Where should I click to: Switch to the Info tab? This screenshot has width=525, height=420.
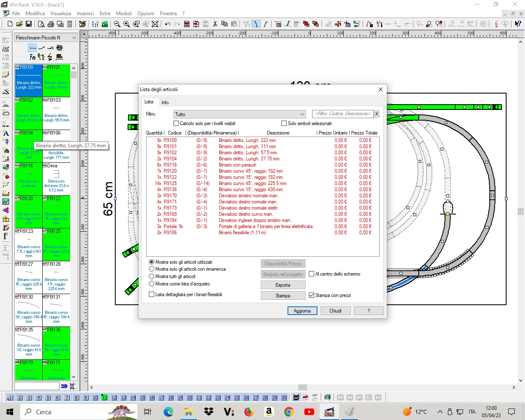165,103
